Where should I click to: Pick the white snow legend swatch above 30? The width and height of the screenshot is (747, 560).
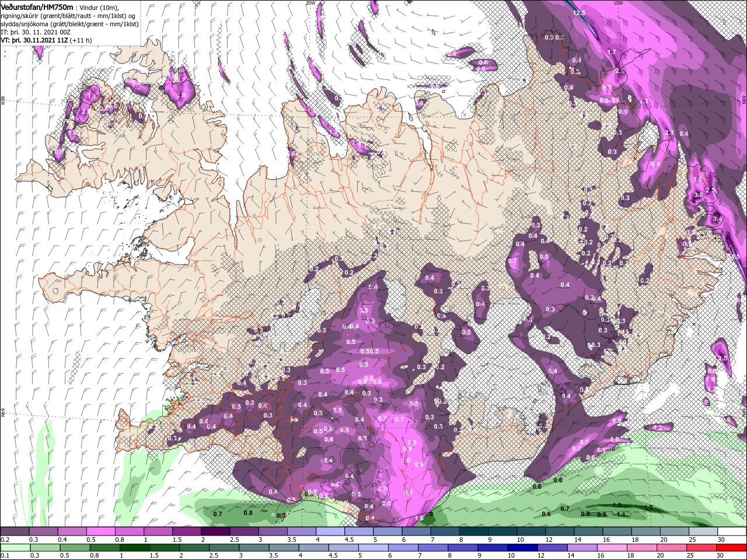[732, 531]
